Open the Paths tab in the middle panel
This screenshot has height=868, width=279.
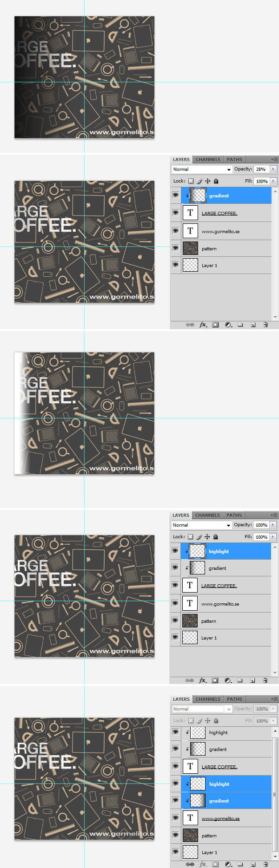coord(234,515)
